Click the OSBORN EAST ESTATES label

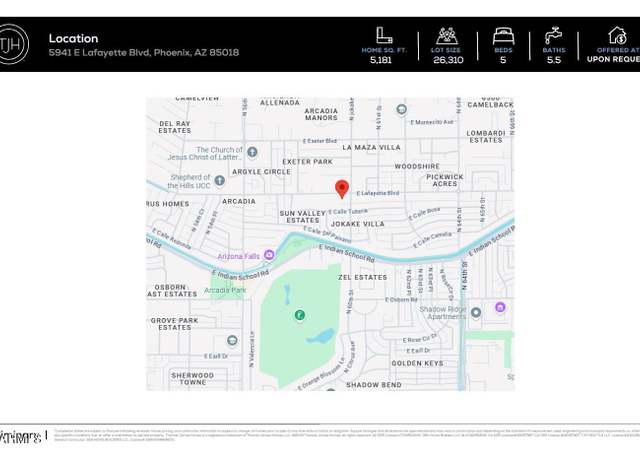coord(172,291)
